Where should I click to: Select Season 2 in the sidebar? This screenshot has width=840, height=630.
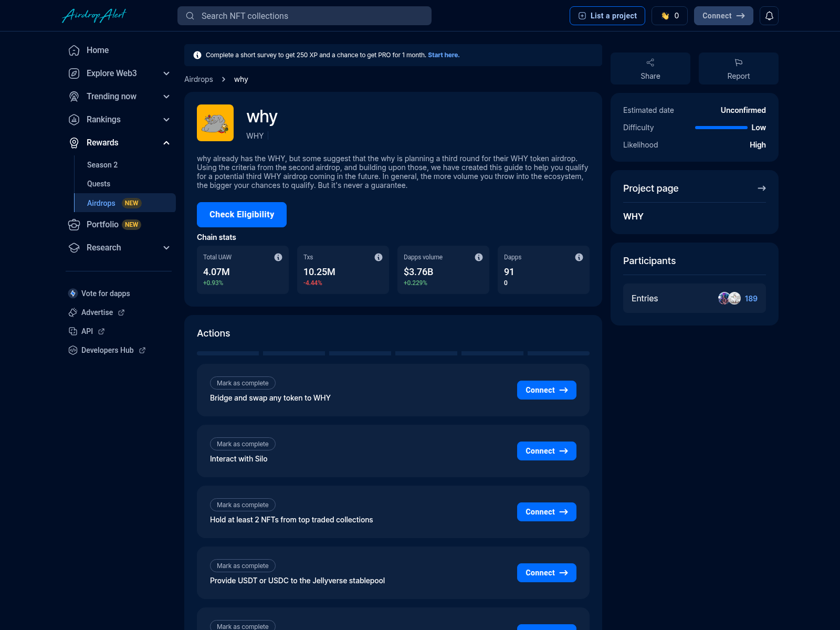click(x=102, y=165)
